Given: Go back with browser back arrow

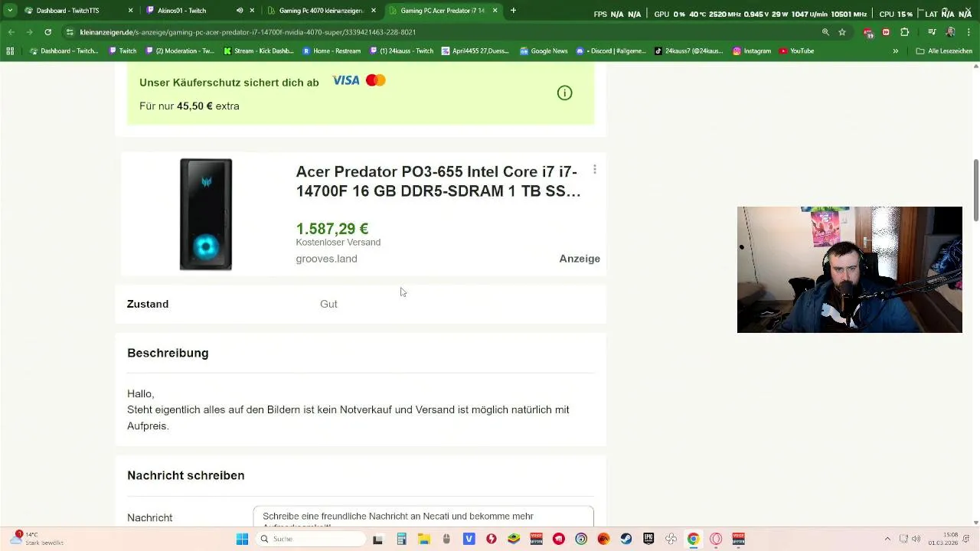Looking at the screenshot, I should tap(11, 32).
